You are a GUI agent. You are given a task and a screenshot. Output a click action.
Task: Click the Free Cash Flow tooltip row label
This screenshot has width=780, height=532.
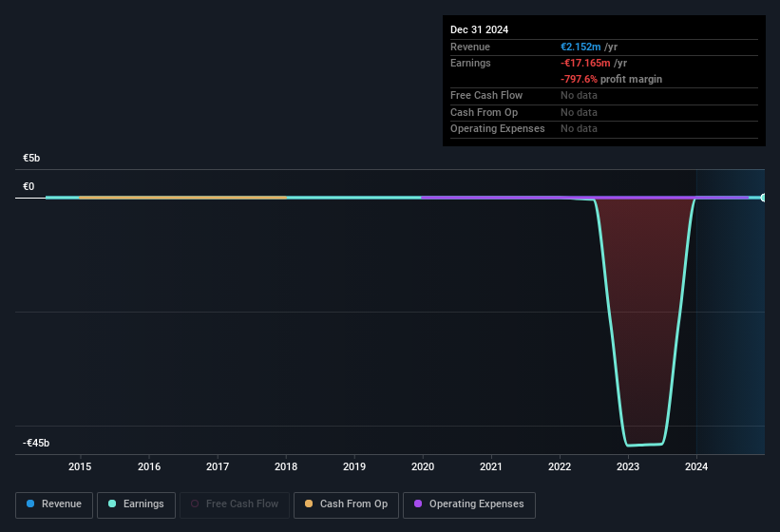tap(486, 95)
